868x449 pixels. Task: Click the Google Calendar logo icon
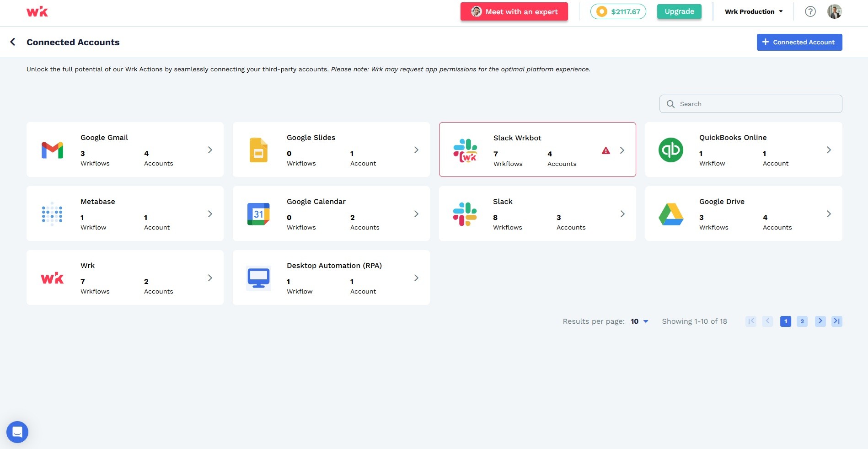[258, 214]
